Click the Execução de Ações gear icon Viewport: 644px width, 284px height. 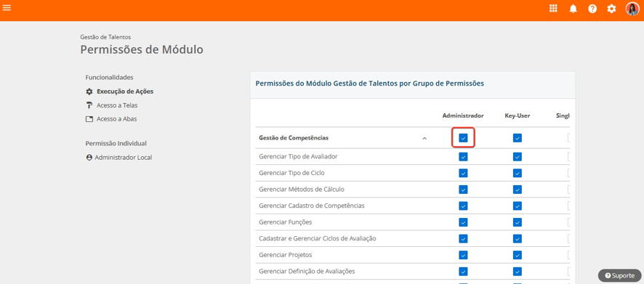(89, 92)
